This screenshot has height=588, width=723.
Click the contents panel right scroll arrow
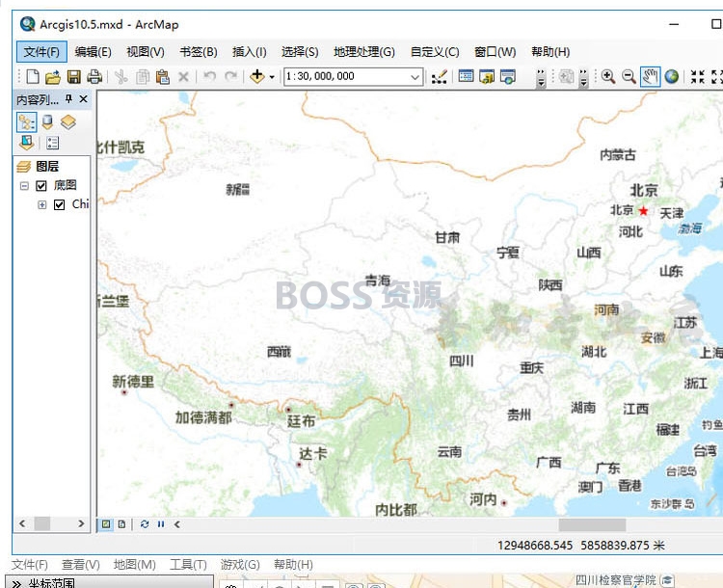81,523
